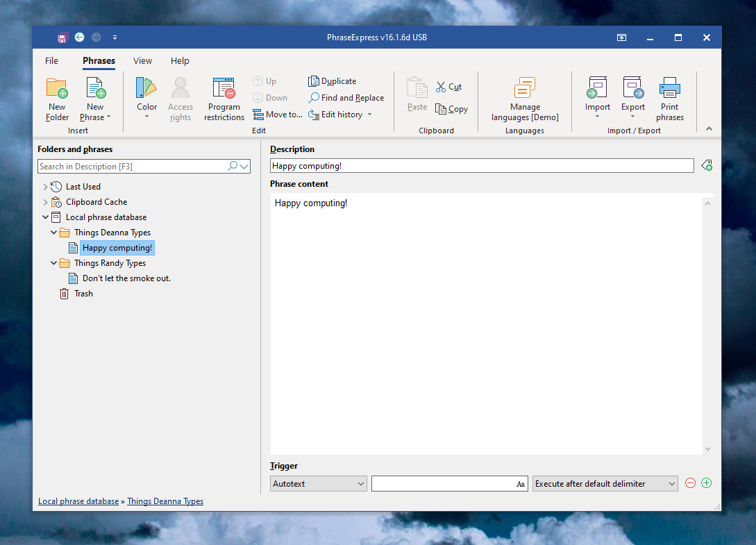This screenshot has width=756, height=545.
Task: Copy the selected phrase
Action: click(x=451, y=109)
